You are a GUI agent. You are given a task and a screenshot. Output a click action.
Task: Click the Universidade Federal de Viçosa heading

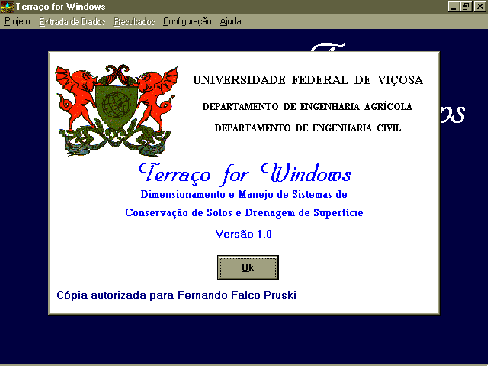(308, 80)
